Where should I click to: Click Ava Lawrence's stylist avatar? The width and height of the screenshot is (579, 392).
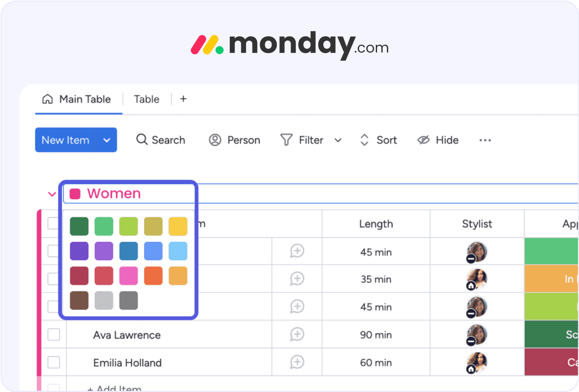477,335
